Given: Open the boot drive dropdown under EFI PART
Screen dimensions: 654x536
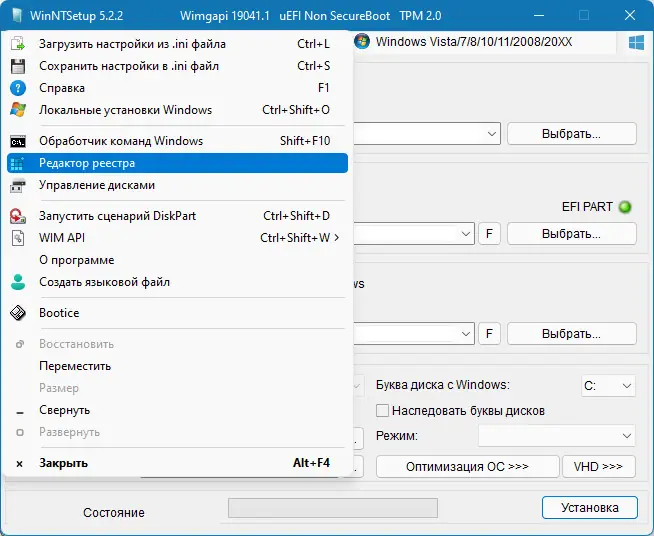Looking at the screenshot, I should (466, 234).
